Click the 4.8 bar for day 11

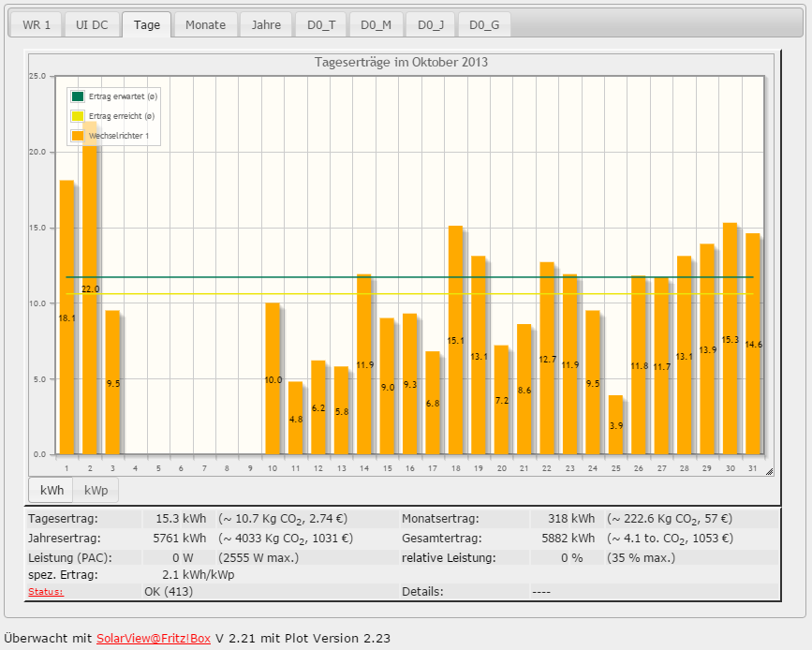click(x=296, y=419)
